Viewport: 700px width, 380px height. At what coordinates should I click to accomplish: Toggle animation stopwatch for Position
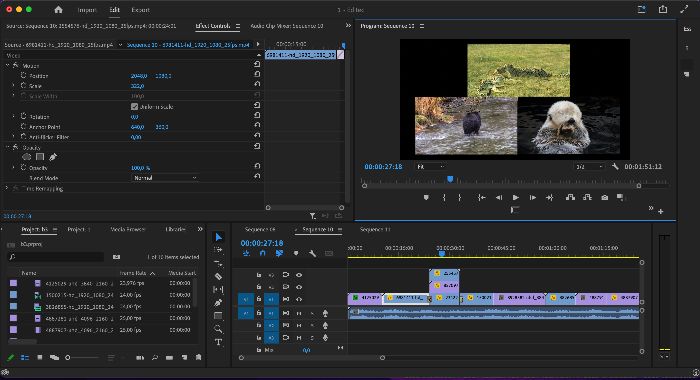click(24, 75)
